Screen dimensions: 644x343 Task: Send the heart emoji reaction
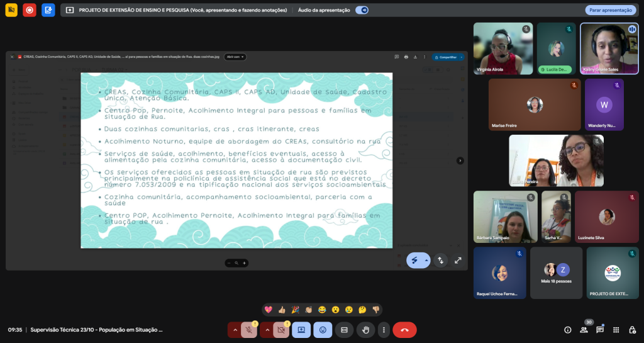point(269,310)
